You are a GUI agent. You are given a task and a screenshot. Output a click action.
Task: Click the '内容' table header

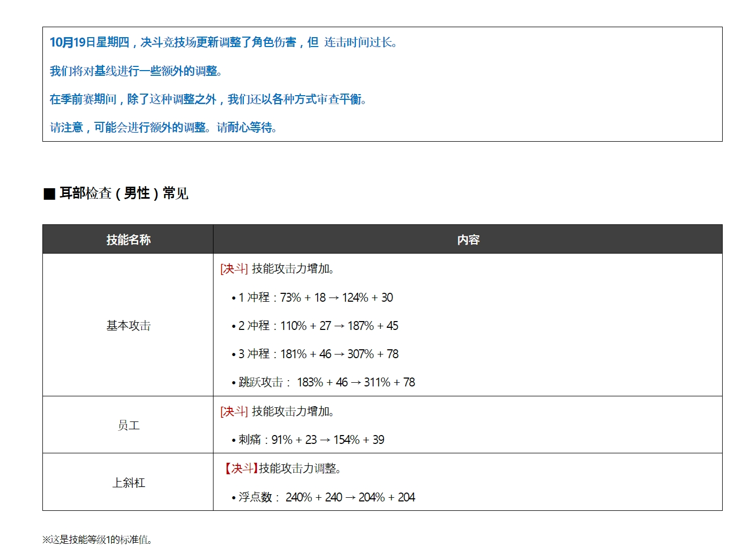(x=468, y=239)
